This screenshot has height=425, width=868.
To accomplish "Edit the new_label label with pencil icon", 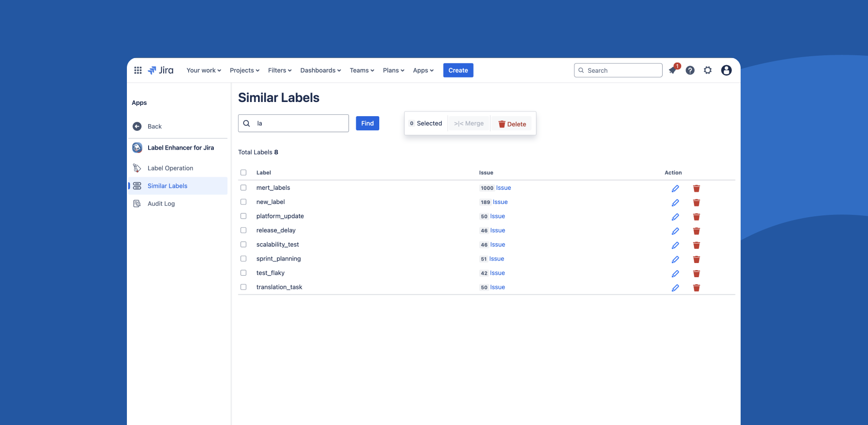I will click(x=676, y=203).
